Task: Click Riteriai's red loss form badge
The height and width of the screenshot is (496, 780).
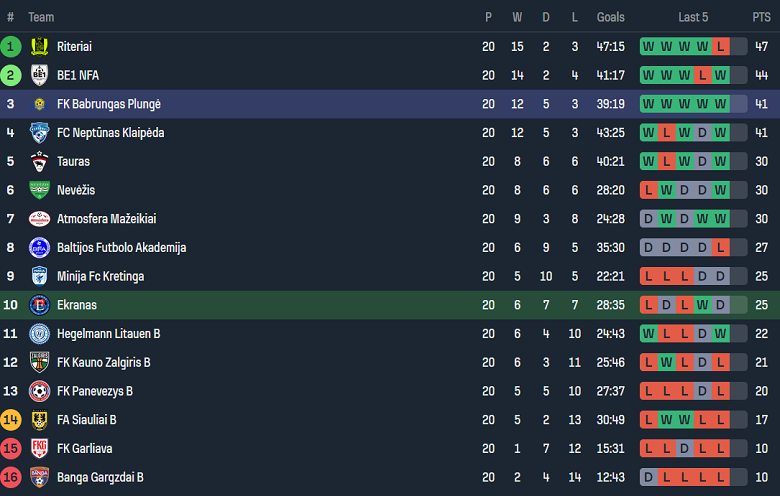Action: (720, 46)
